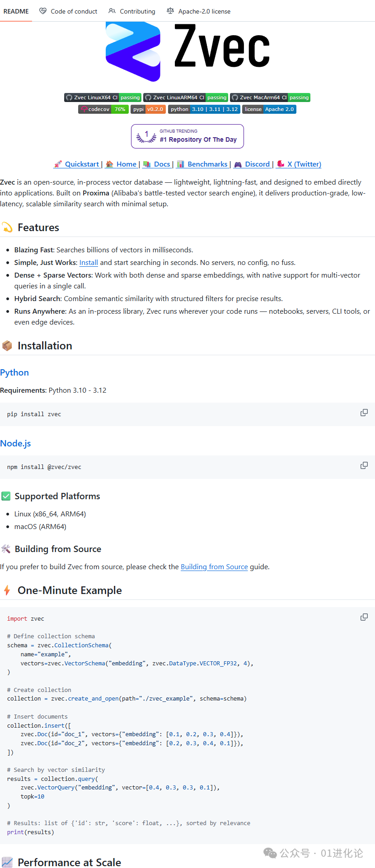Switch to the README tab

click(x=16, y=11)
